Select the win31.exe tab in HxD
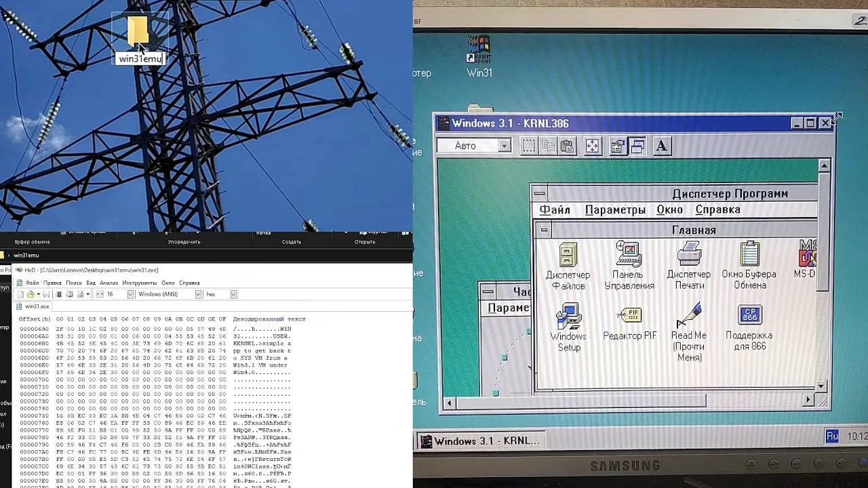Image resolution: width=868 pixels, height=488 pixels. tap(34, 306)
